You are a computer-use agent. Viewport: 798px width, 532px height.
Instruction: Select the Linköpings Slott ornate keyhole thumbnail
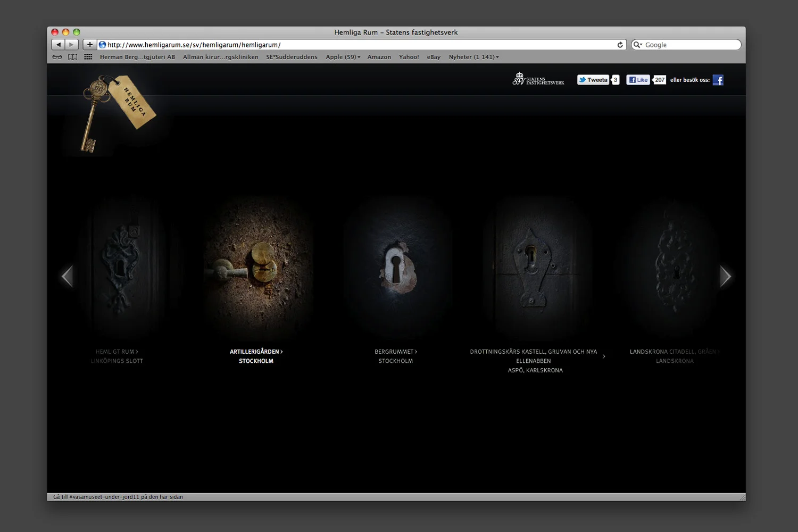pos(121,268)
